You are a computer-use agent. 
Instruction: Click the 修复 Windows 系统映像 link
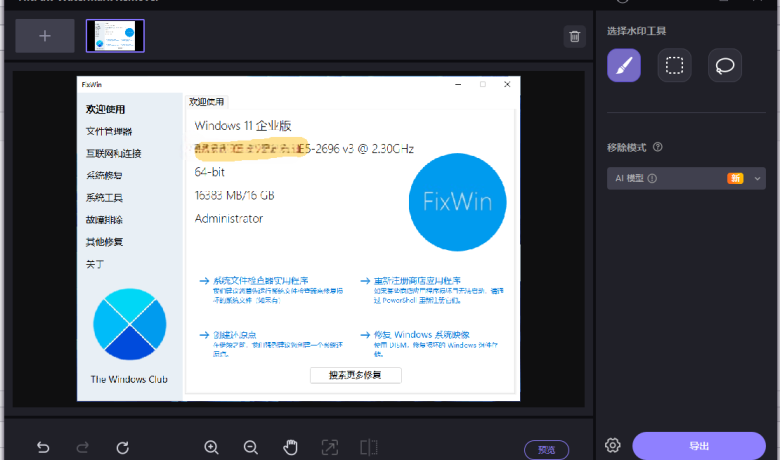point(422,335)
